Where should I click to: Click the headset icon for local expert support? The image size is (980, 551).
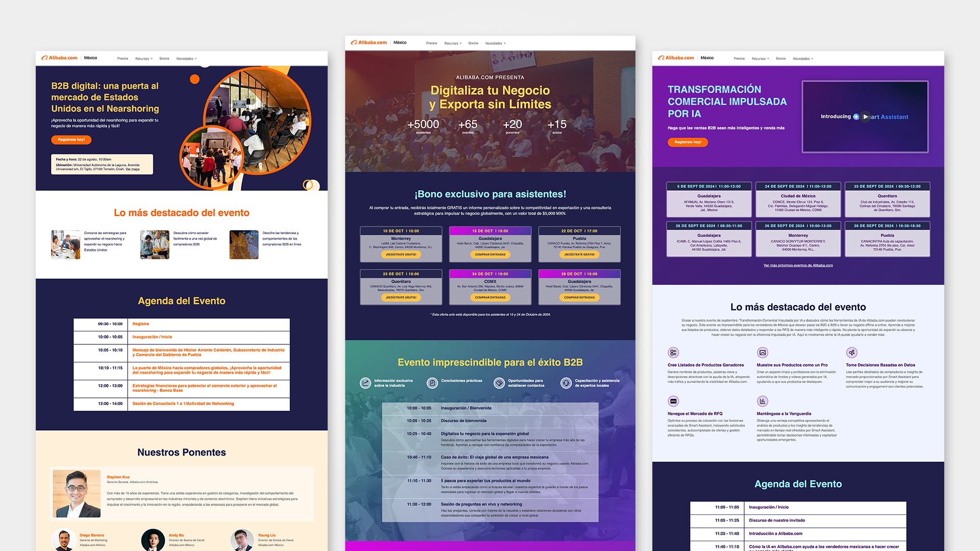coord(566,383)
